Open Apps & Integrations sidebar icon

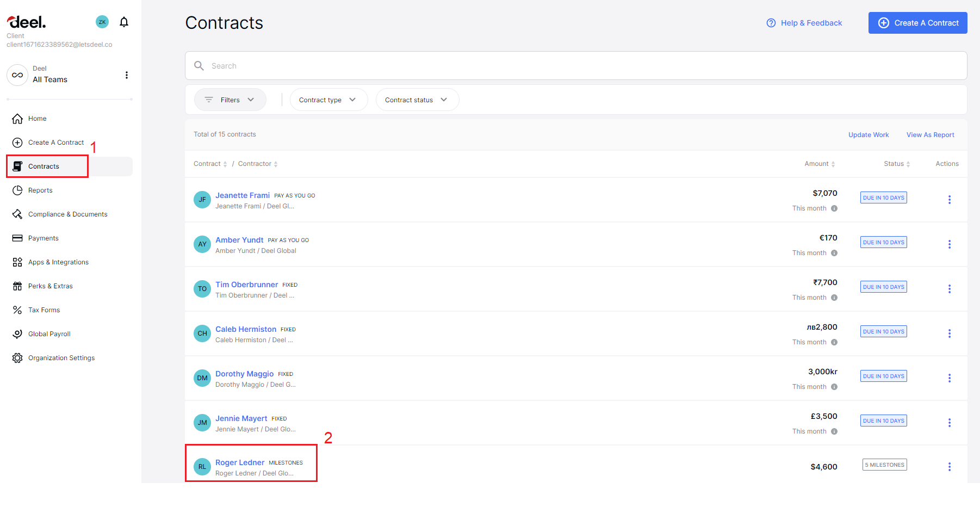tap(17, 262)
